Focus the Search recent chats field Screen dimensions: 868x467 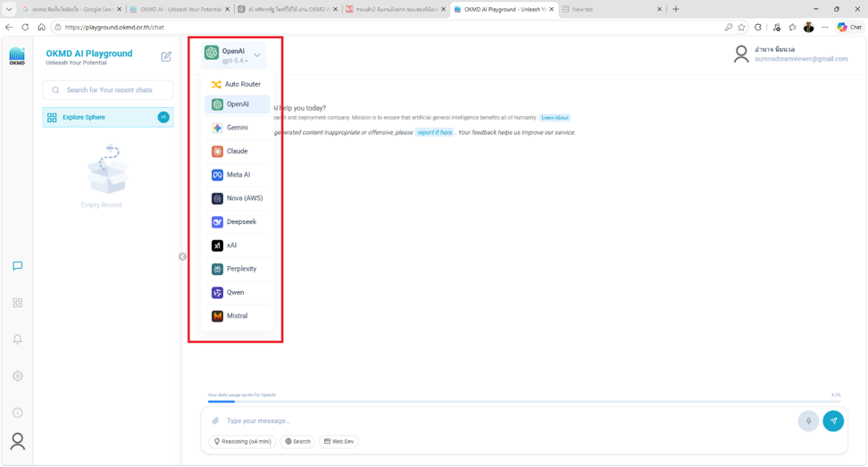coord(108,90)
